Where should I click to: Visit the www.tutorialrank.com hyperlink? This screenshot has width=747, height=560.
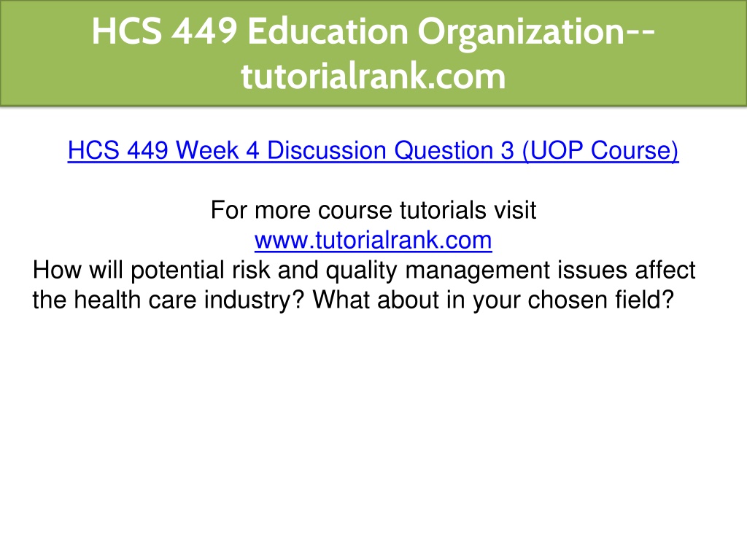373,240
